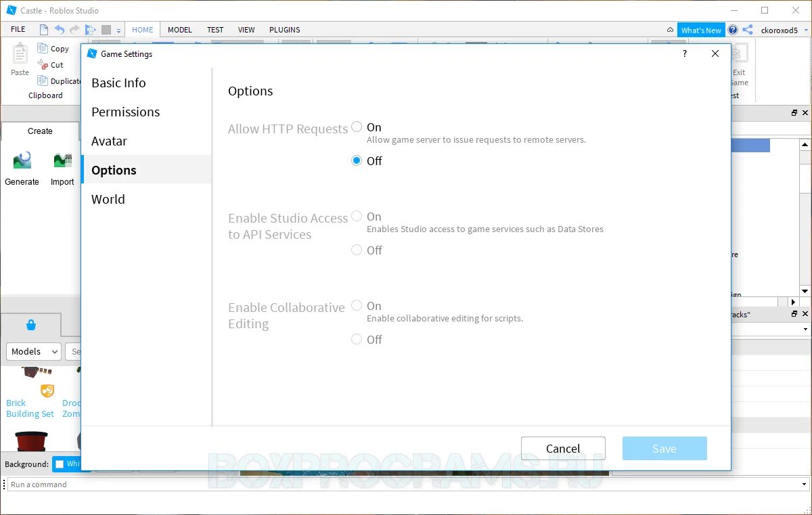Click the New file icon in quick access toolbar
Screen dimensions: 812x515
44,30
